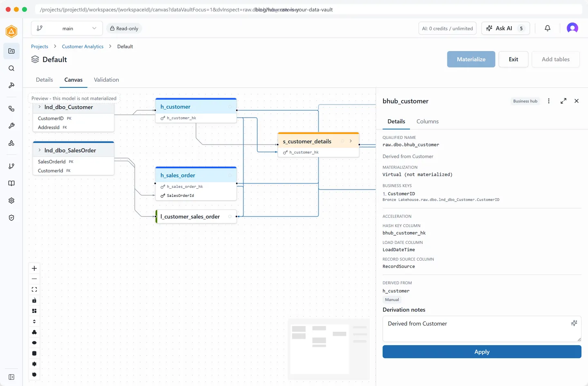
Task: Open the git branch icon in left sidebar
Action: click(11, 166)
